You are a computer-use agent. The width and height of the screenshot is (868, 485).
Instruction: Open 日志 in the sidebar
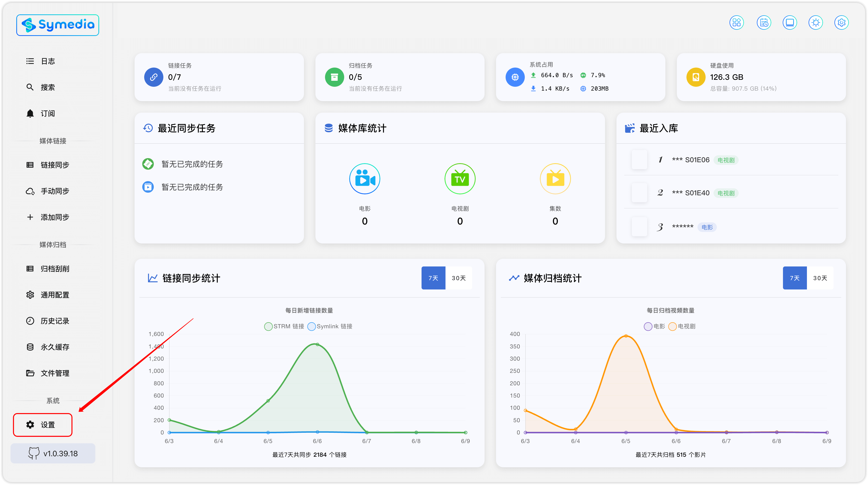point(47,61)
